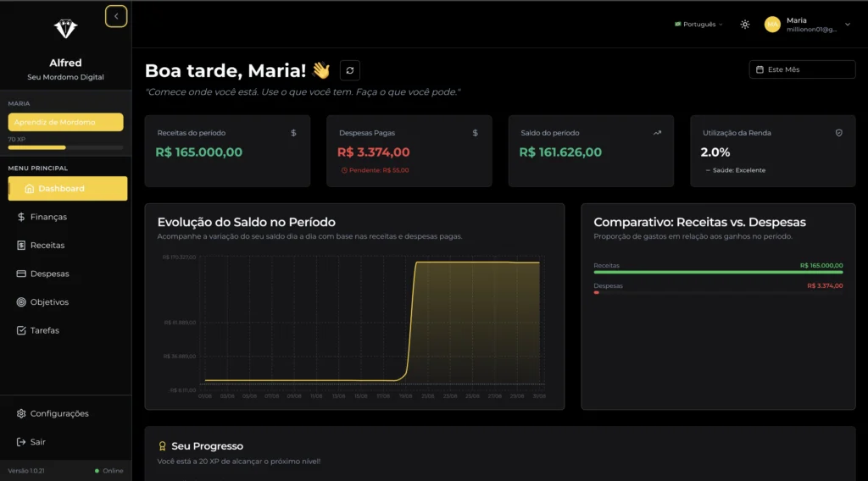Click the Objetivos target icon
The image size is (868, 481).
(21, 301)
